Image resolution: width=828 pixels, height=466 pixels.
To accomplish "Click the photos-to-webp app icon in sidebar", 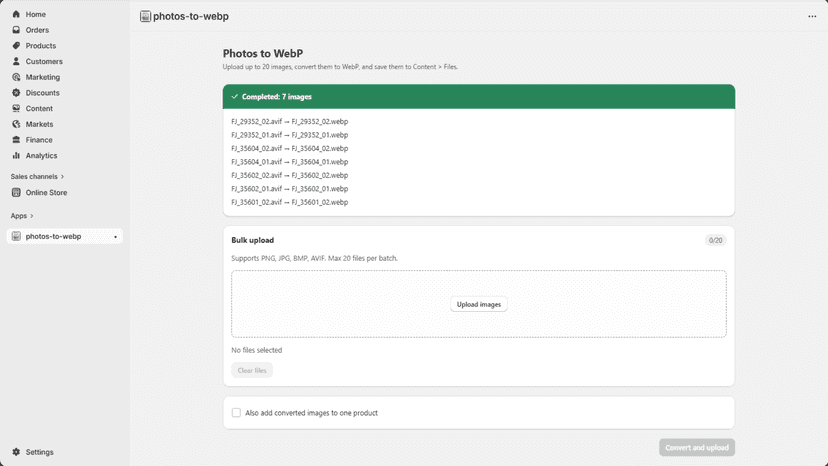I will [x=16, y=236].
